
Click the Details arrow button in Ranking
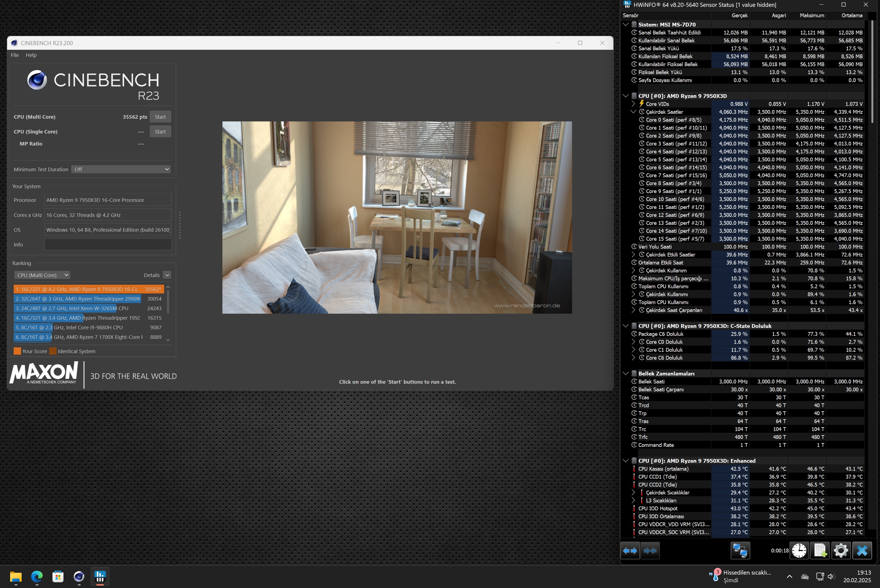(x=167, y=275)
